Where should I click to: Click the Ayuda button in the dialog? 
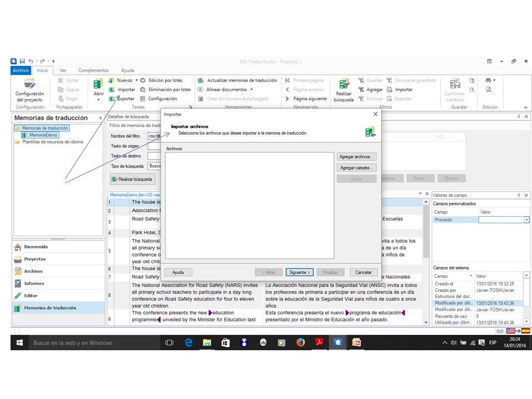178,273
